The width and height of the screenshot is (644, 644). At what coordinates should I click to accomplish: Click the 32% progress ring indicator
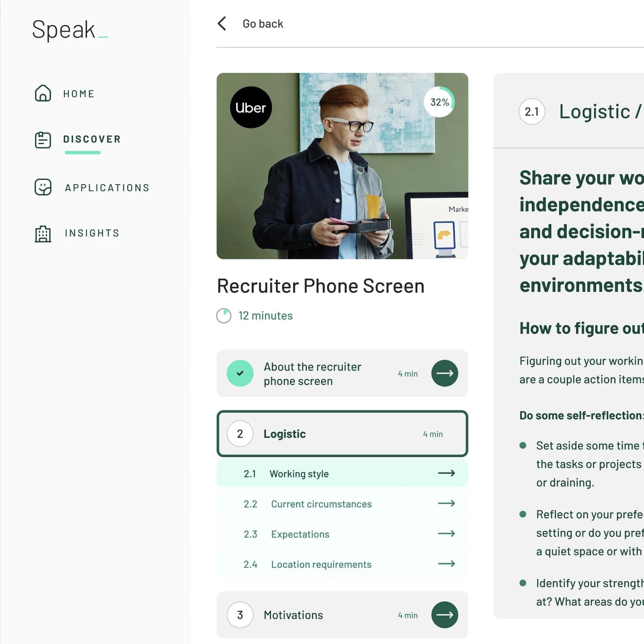pos(440,102)
